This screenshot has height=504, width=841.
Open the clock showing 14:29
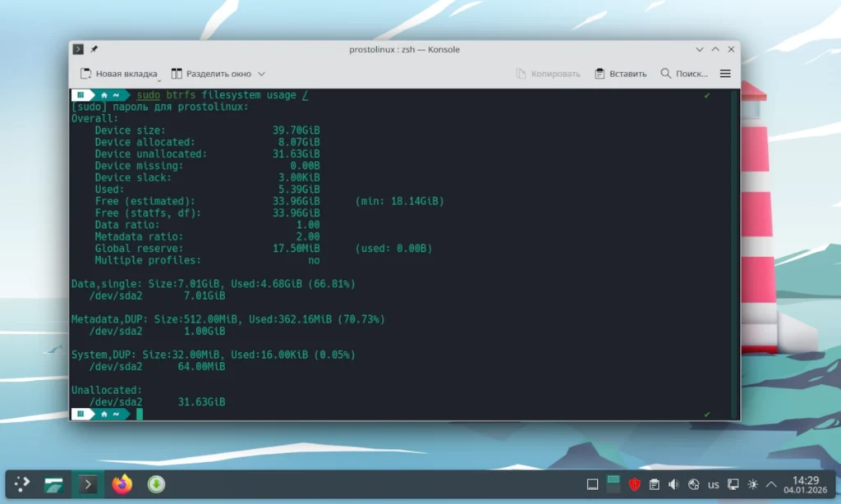(806, 484)
